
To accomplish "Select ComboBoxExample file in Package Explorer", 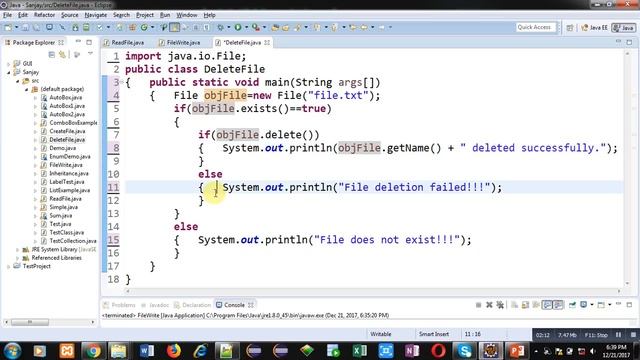I will (73, 122).
